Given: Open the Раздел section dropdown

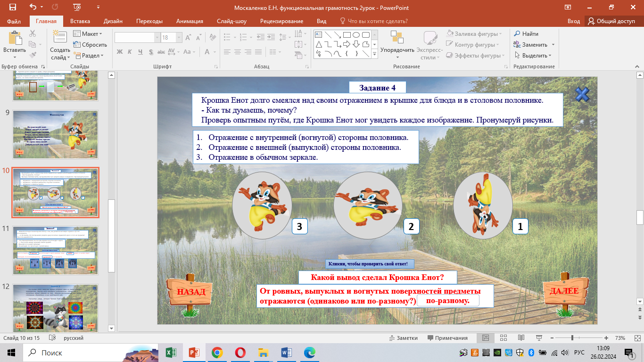Looking at the screenshot, I should (x=89, y=56).
